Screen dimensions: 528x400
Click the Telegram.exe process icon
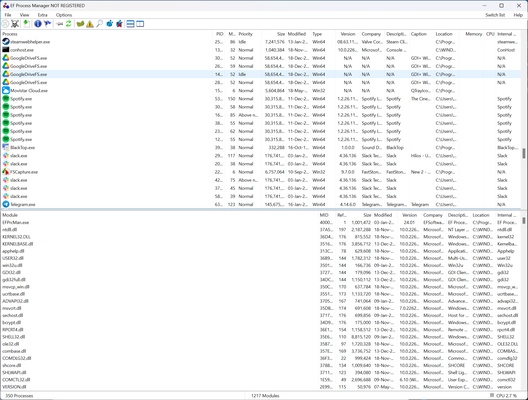[x=6, y=204]
